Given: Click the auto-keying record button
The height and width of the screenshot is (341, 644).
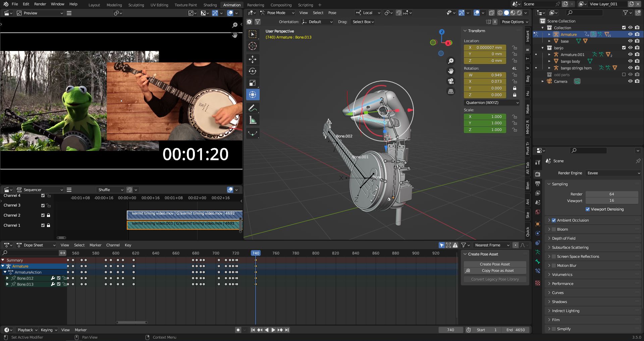Looking at the screenshot, I should 238,330.
